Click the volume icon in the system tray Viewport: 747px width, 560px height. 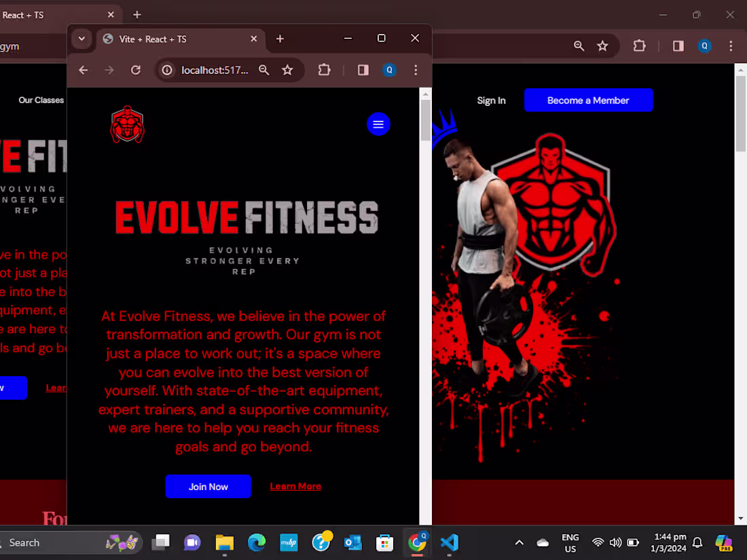[615, 543]
